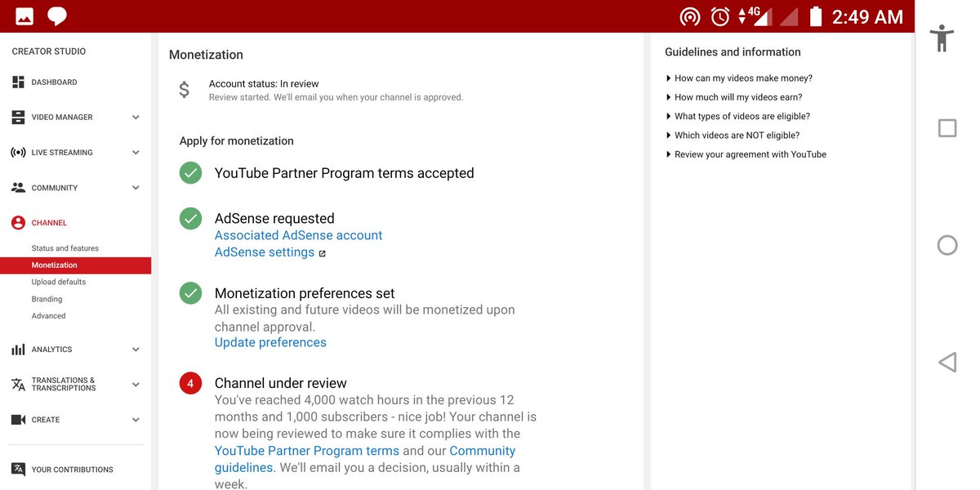Expand 'What types of videos are eligible?'

738,116
